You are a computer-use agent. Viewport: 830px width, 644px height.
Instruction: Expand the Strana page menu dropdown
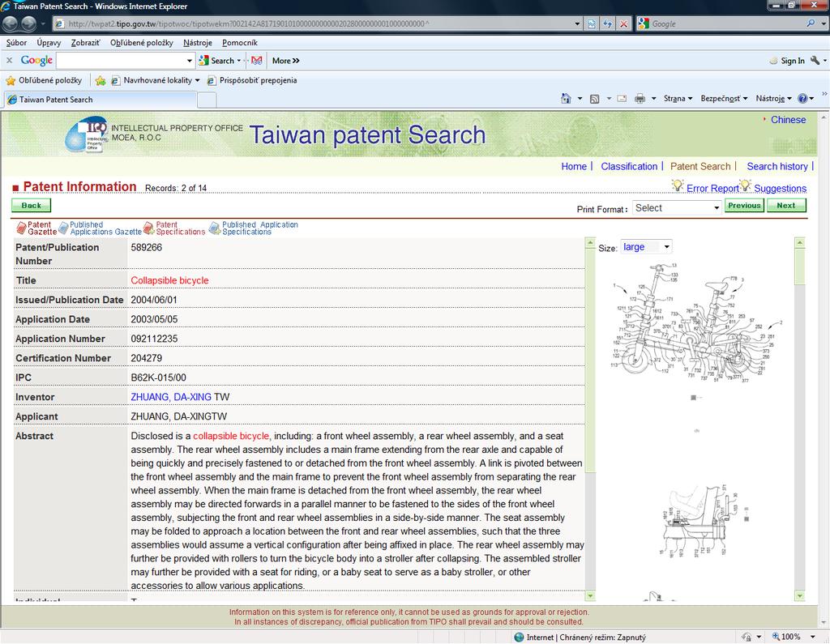coord(678,99)
